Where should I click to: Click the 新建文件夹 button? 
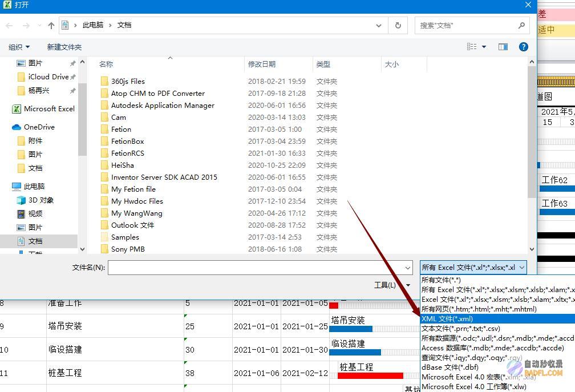(x=64, y=47)
